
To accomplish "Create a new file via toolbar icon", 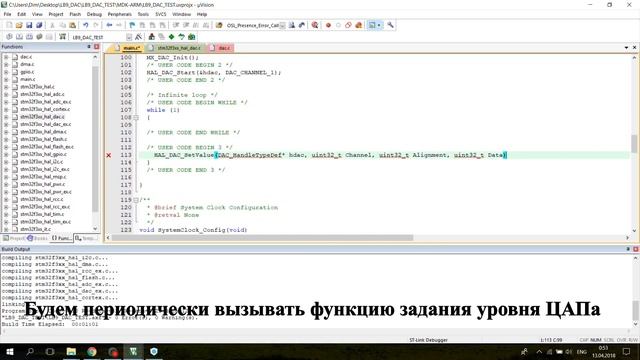I will (9, 25).
